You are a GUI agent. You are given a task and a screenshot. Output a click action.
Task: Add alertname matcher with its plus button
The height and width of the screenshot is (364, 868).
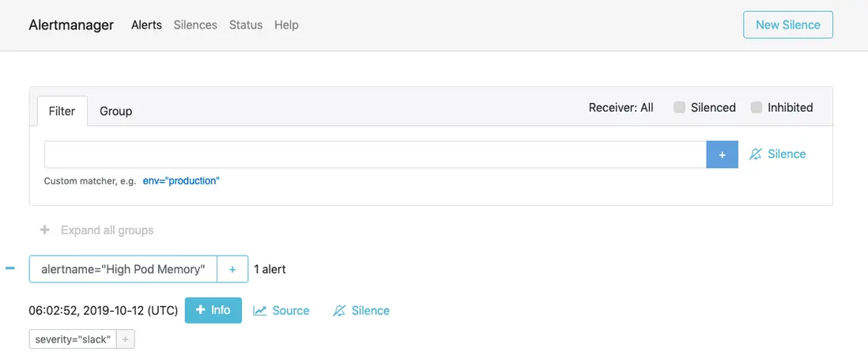point(232,269)
